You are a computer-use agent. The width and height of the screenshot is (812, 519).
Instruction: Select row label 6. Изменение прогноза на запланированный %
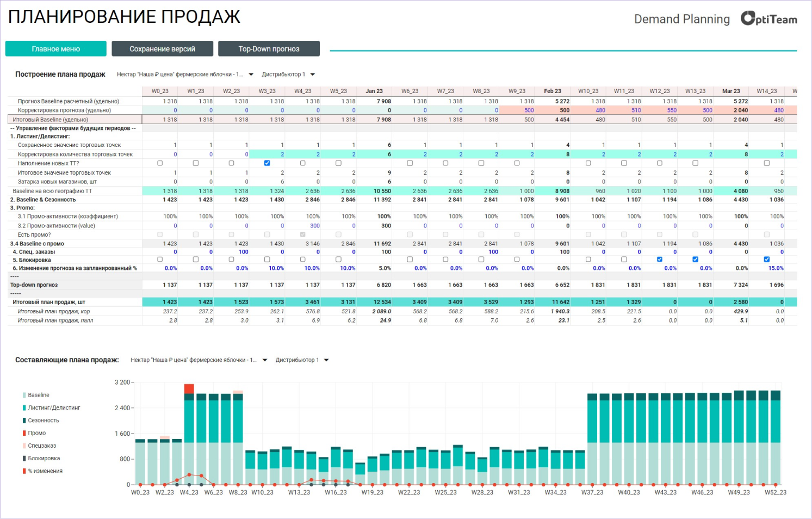[x=73, y=268]
